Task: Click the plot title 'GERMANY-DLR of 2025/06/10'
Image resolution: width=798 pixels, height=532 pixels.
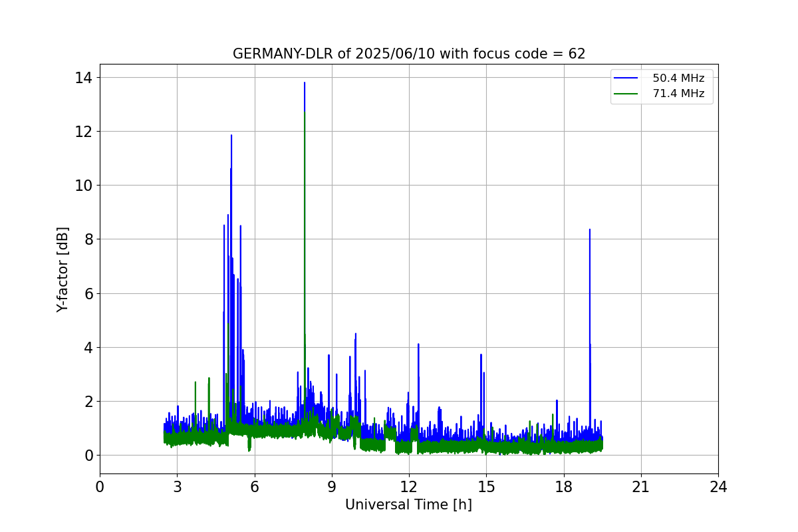Action: (409, 54)
